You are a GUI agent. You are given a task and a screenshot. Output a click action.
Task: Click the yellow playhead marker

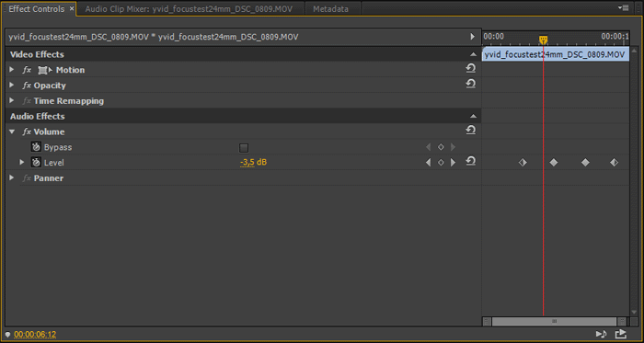click(544, 40)
